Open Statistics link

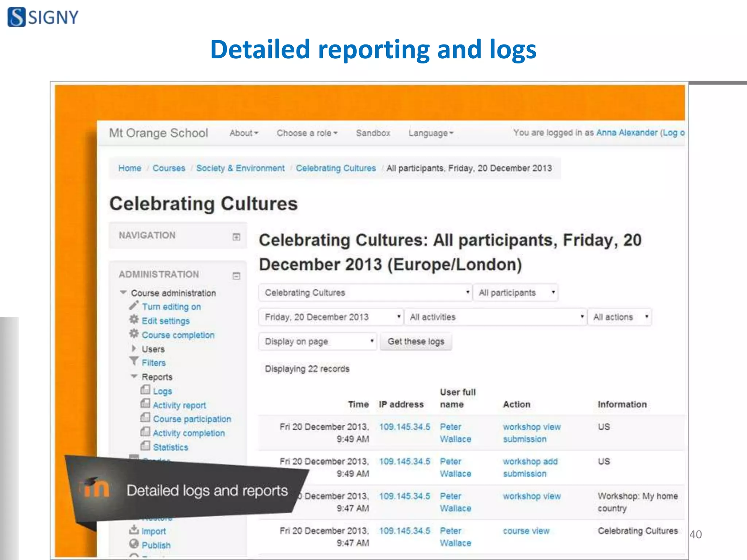(x=171, y=447)
